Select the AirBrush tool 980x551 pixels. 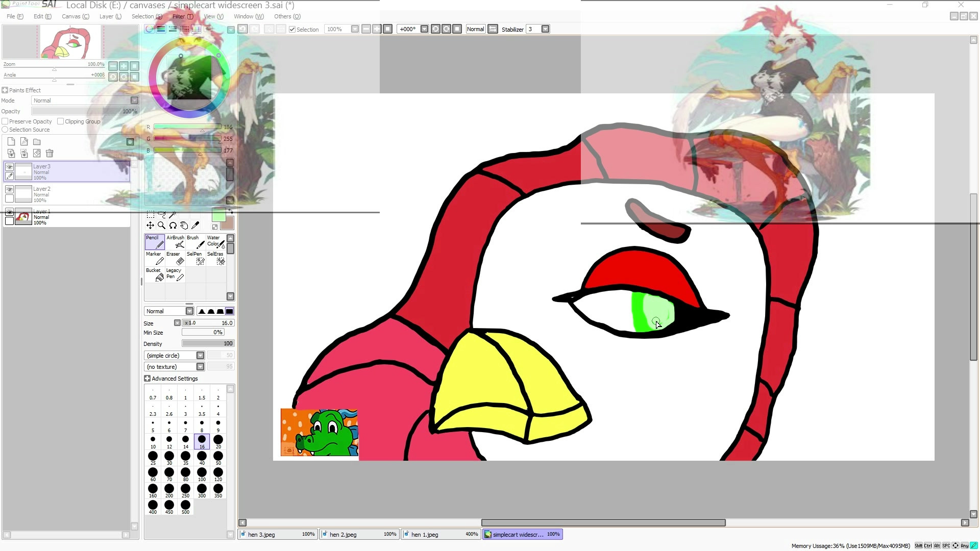175,242
